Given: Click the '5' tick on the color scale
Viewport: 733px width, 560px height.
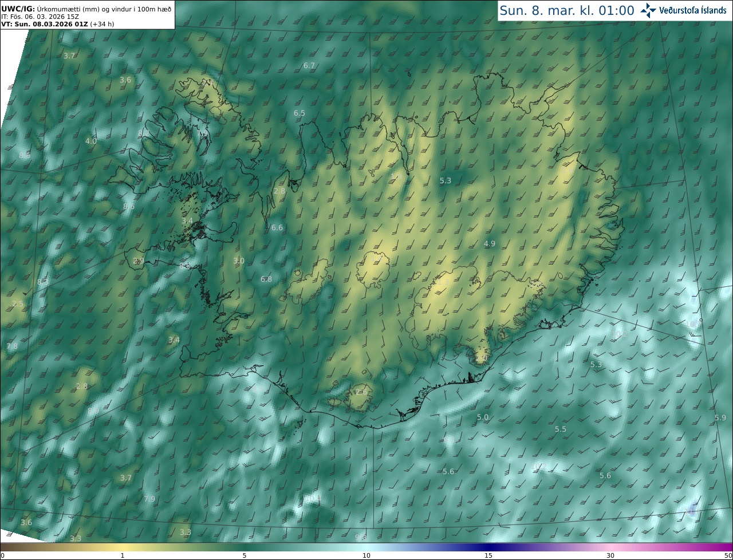Looking at the screenshot, I should [x=245, y=555].
